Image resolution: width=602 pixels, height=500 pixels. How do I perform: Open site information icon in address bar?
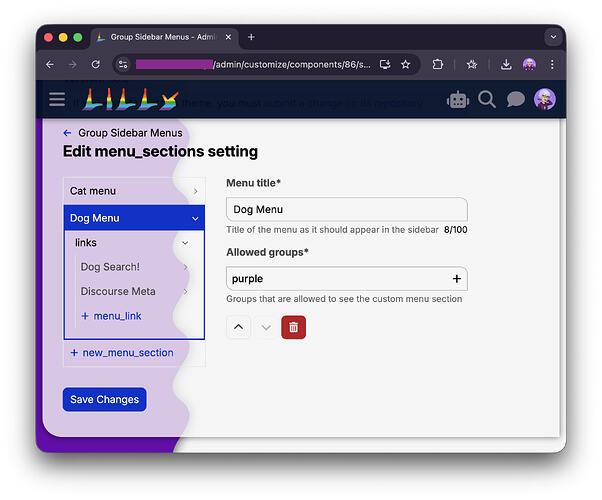click(x=123, y=65)
